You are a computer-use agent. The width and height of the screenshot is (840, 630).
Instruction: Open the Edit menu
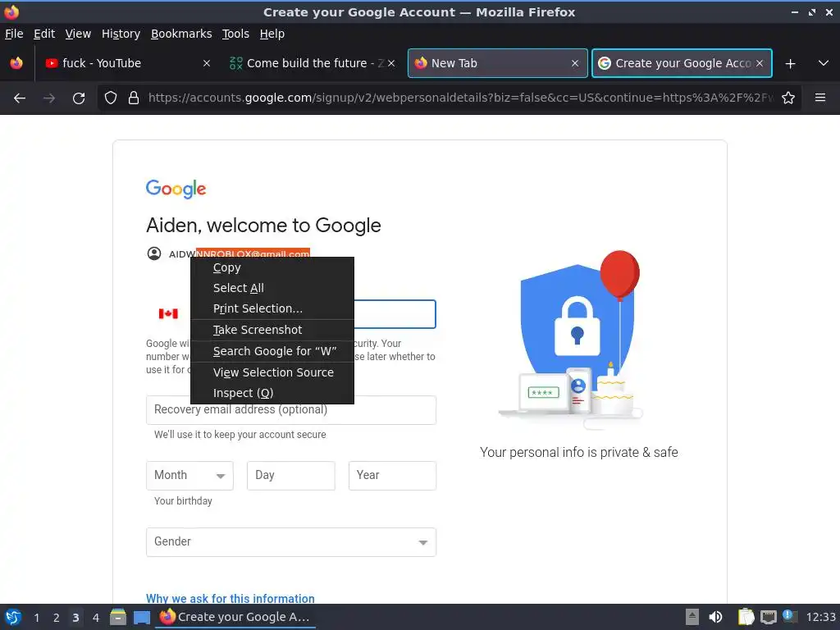(x=44, y=34)
